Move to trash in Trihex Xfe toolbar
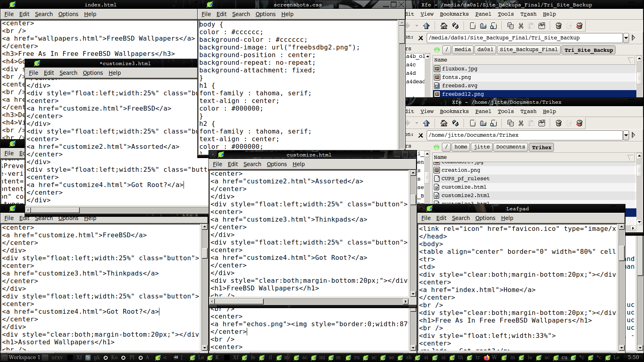The image size is (644, 362). click(x=559, y=123)
